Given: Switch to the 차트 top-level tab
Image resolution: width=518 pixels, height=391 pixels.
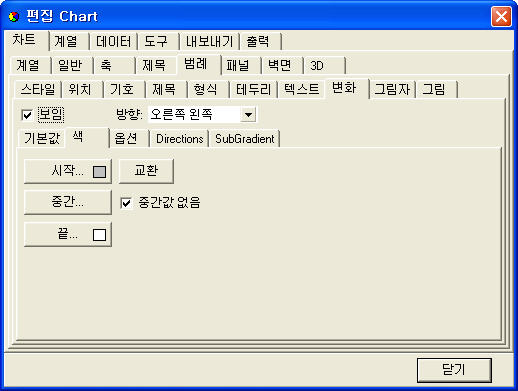Looking at the screenshot, I should 26,40.
